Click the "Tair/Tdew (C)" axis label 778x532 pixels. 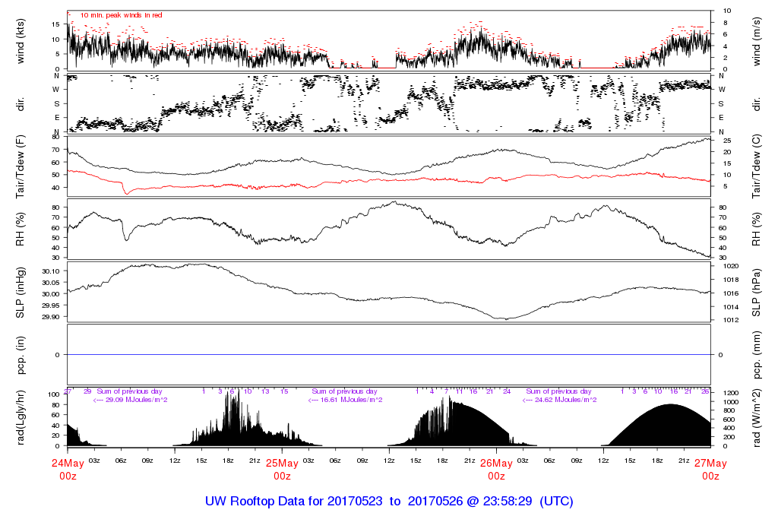point(757,166)
